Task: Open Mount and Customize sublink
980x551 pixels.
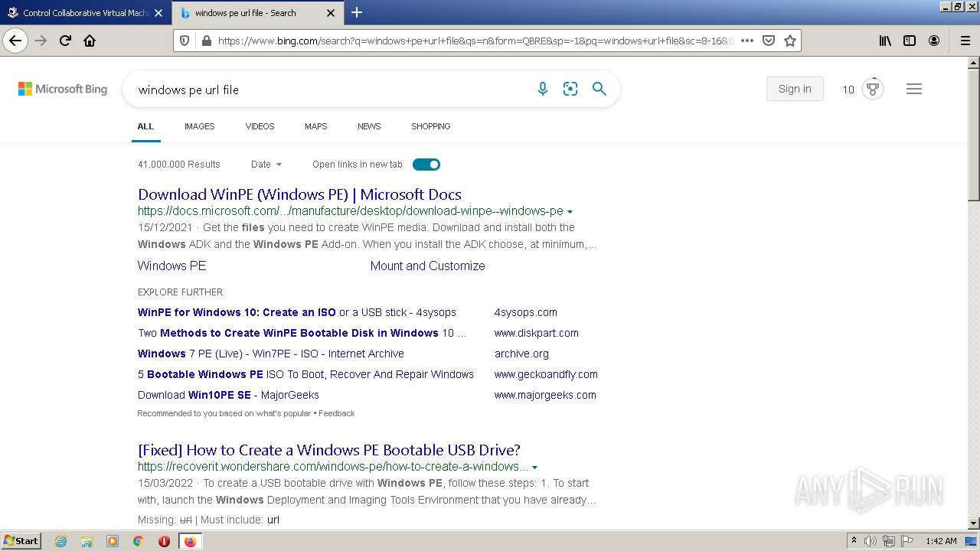Action: pyautogui.click(x=428, y=266)
